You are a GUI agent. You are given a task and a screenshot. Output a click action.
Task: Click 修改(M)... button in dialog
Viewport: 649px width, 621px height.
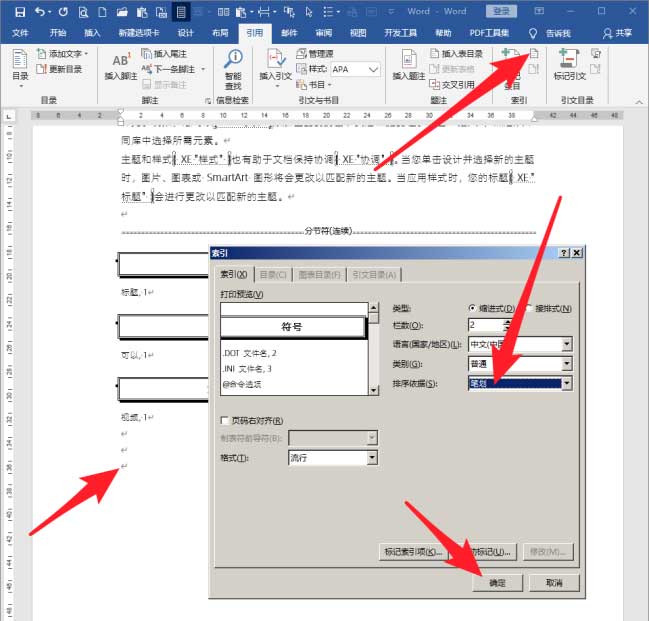(548, 552)
